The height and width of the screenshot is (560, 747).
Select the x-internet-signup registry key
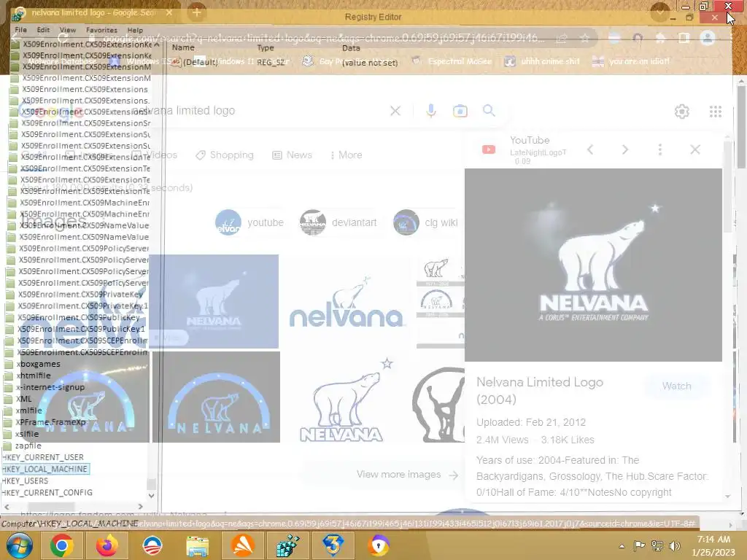(50, 387)
